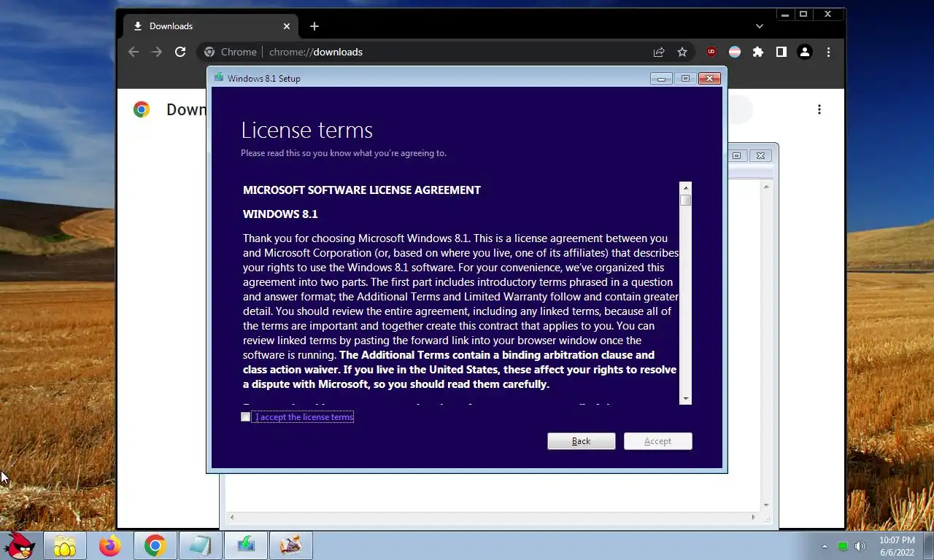
Task: Show hidden system tray icons
Action: point(825,546)
